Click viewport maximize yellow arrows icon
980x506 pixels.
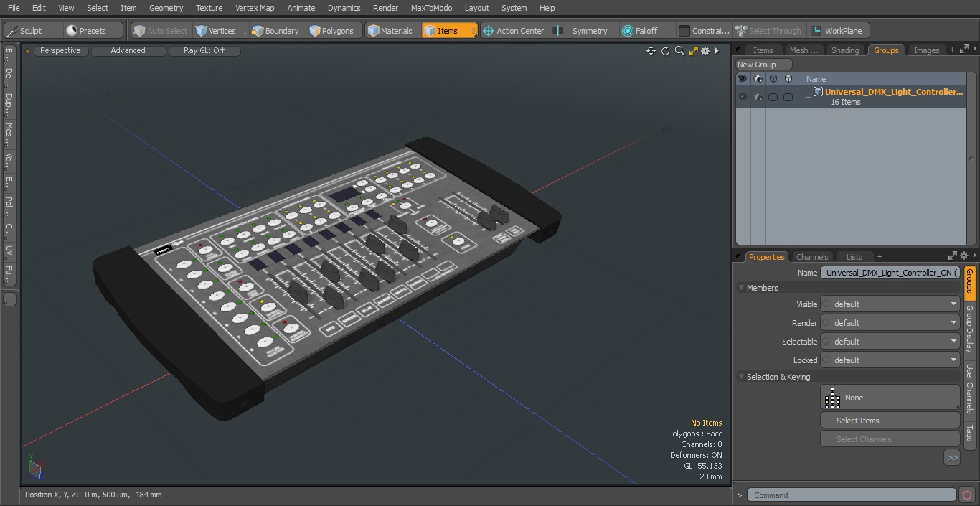[693, 51]
